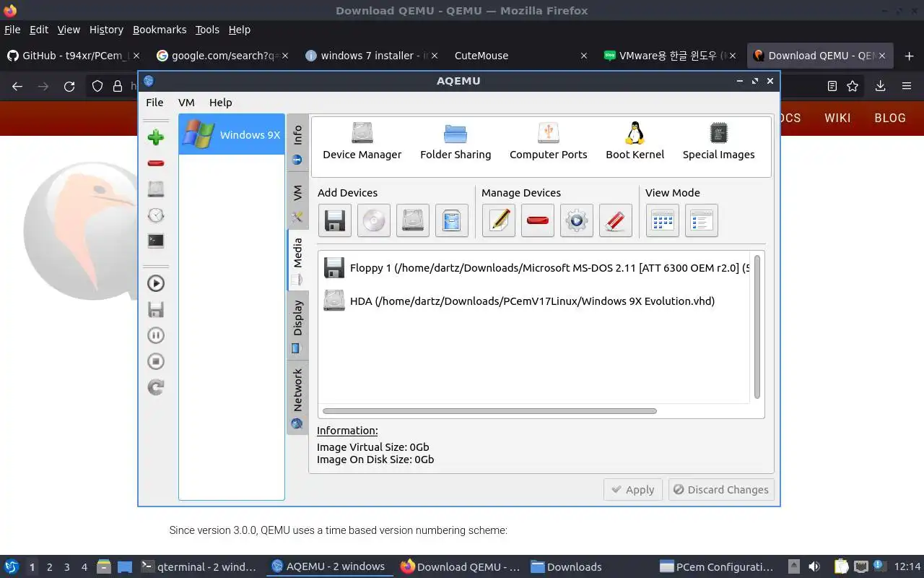
Task: Click the hard disk icon in left toolbar
Action: 156,189
